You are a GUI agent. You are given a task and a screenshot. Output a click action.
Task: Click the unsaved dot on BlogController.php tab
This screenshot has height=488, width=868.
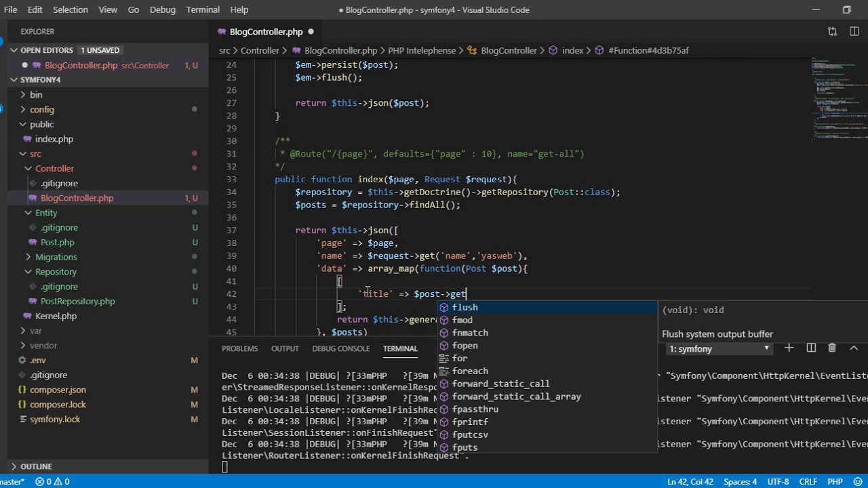[x=311, y=31]
